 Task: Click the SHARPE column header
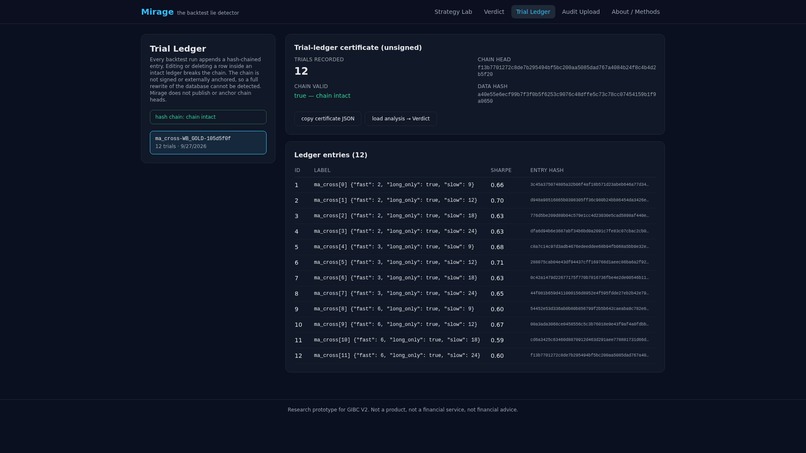(501, 170)
